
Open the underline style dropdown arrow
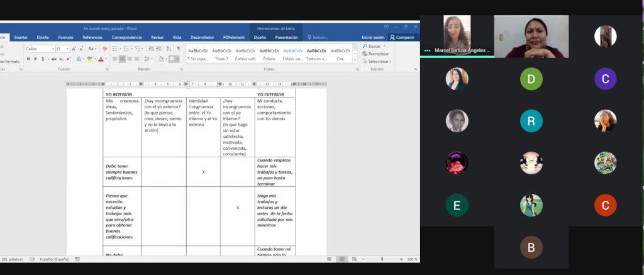point(48,59)
